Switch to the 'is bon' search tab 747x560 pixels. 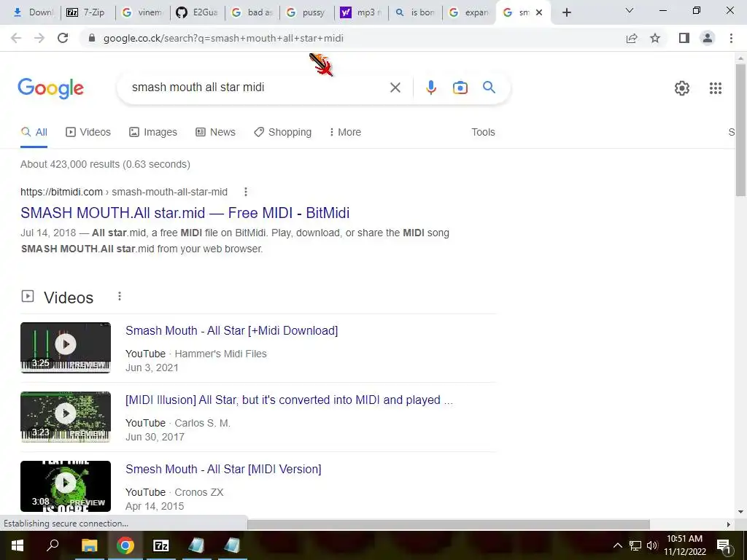point(415,12)
